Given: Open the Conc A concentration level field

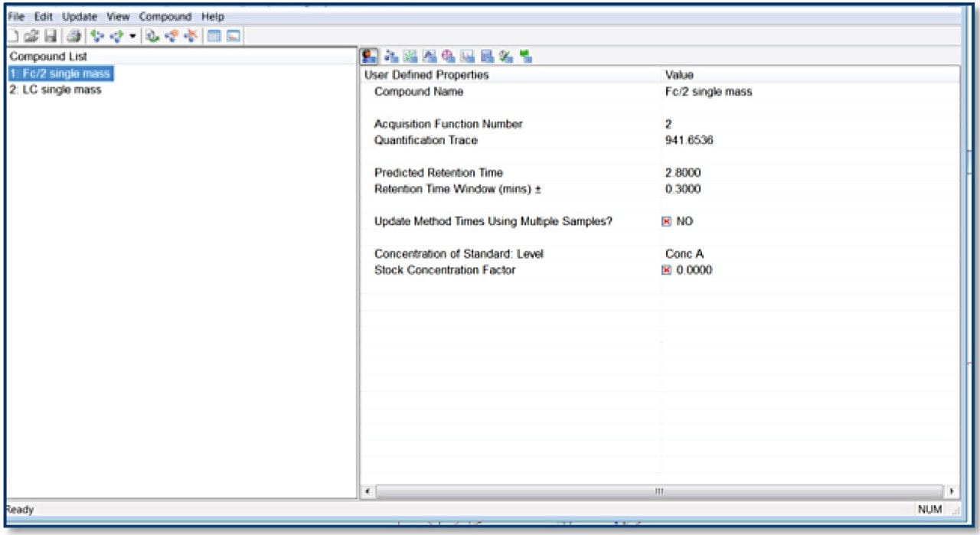Looking at the screenshot, I should [x=684, y=254].
